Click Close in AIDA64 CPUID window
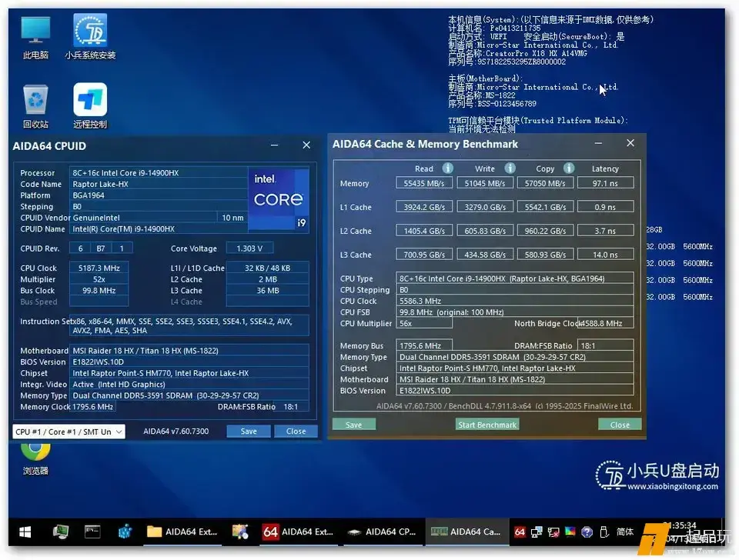This screenshot has height=560, width=739. [x=296, y=431]
